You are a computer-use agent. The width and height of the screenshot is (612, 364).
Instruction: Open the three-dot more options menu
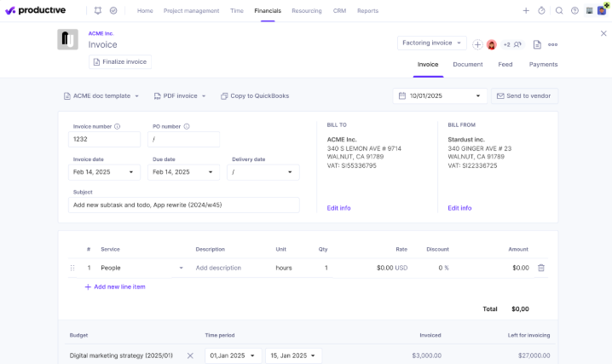pos(552,44)
